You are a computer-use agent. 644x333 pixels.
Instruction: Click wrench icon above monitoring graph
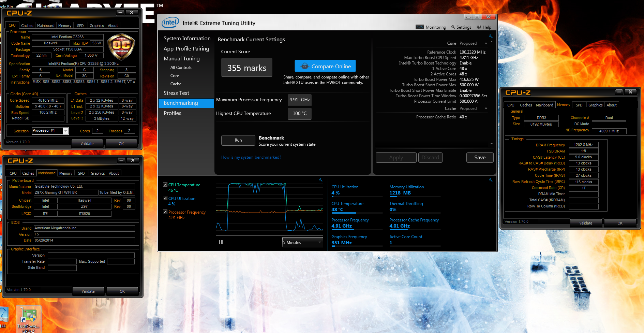tap(320, 180)
